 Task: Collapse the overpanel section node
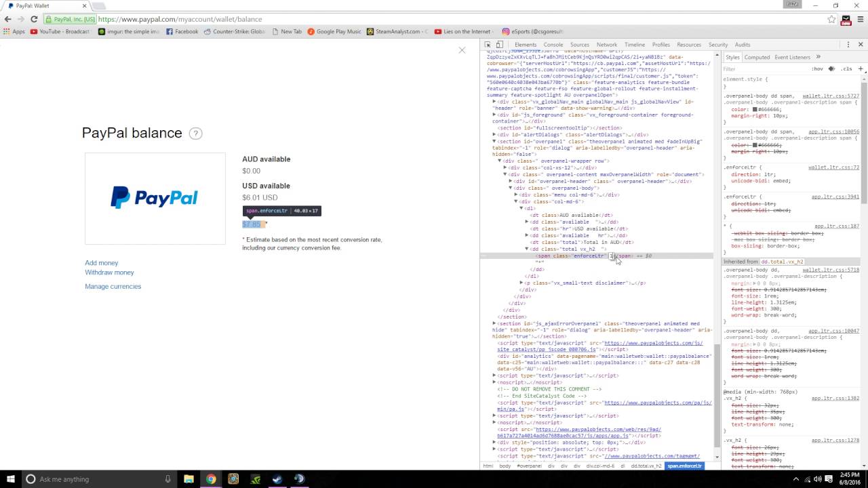tap(494, 142)
